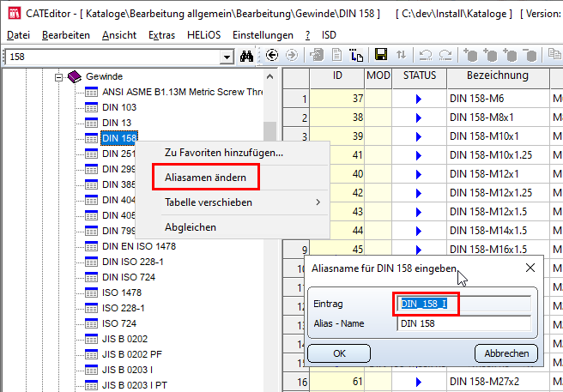Collapse the Gewinde tree node

(x=58, y=77)
